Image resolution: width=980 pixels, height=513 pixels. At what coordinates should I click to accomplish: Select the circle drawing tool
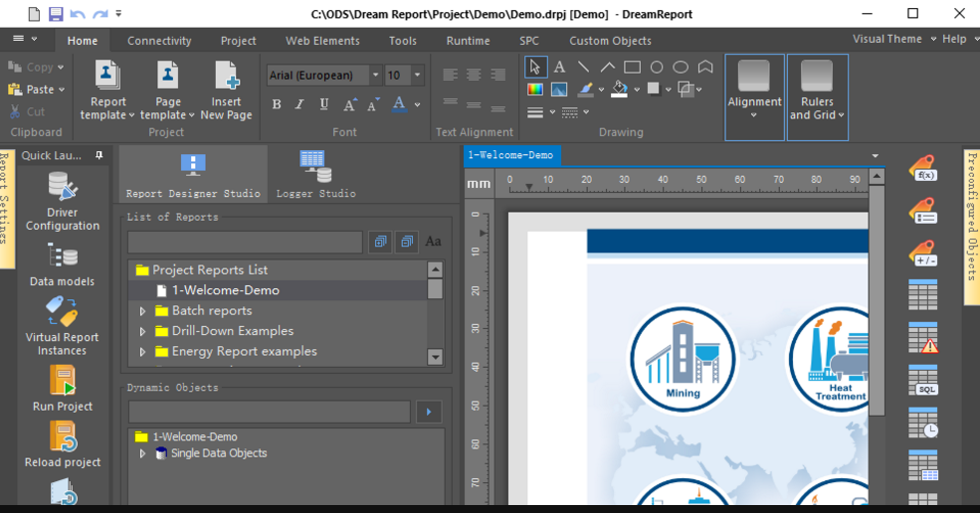tap(657, 67)
